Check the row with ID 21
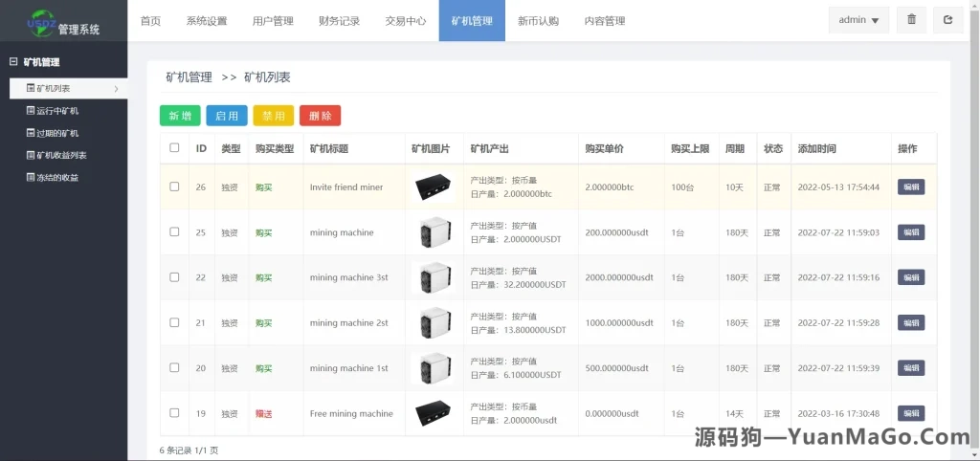 pos(174,322)
